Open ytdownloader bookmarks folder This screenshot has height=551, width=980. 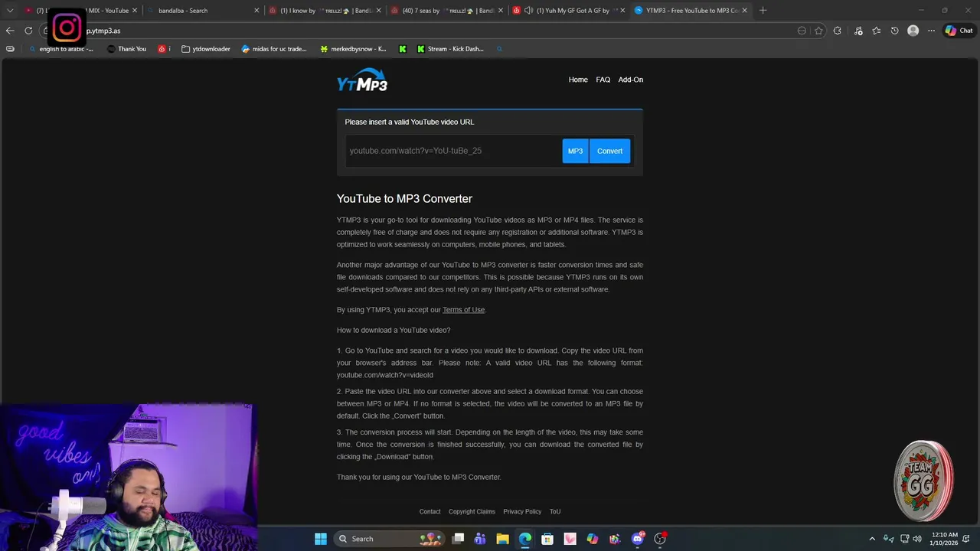[206, 49]
